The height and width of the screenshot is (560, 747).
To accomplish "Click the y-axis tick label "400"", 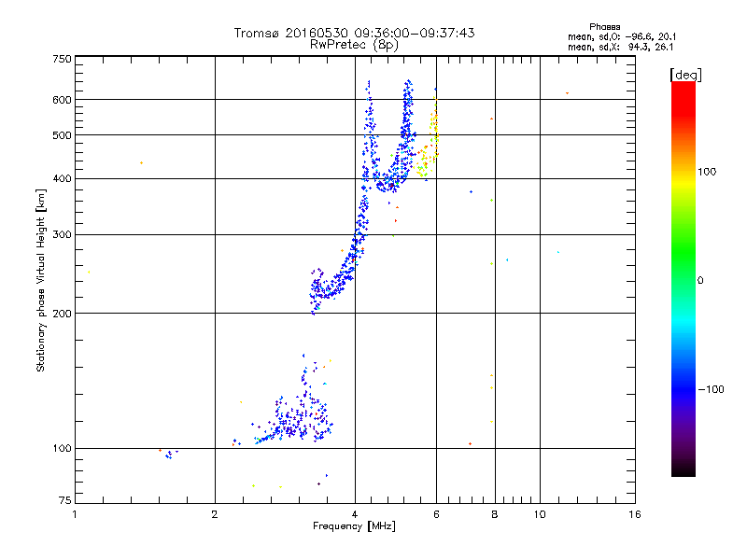I will [x=62, y=178].
